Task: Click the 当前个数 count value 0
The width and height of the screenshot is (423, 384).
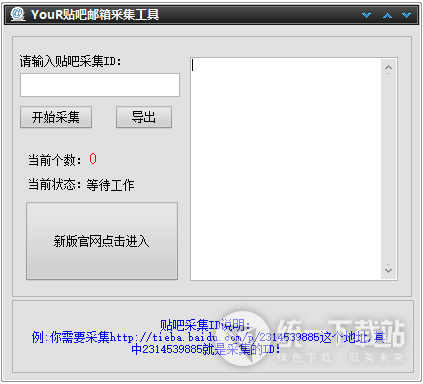Action: pyautogui.click(x=93, y=159)
